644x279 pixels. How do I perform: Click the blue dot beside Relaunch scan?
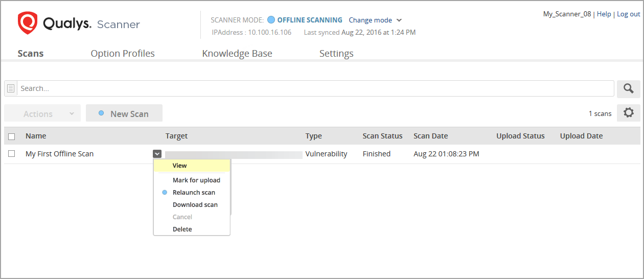[x=165, y=193]
